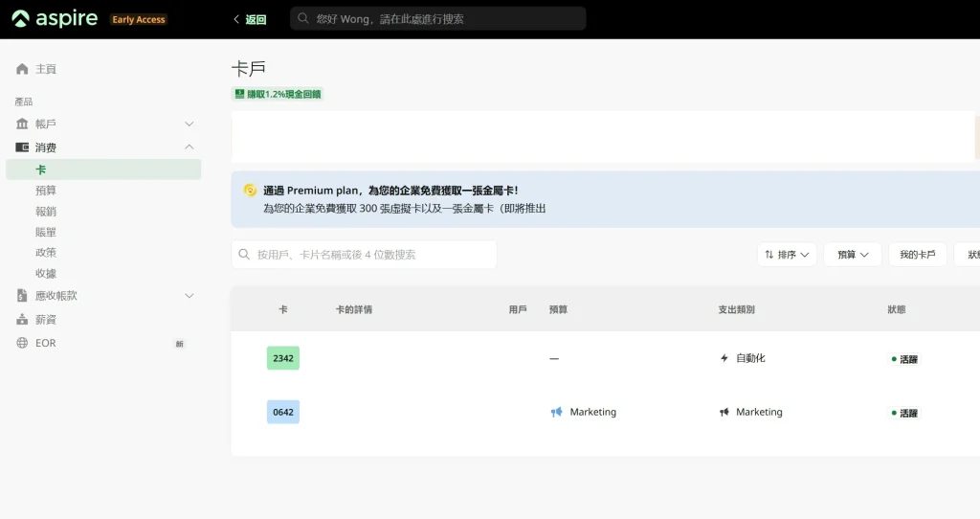This screenshot has height=519, width=980.
Task: Click the cashback 賺取1.2%現金回饋 badge
Action: tap(278, 94)
